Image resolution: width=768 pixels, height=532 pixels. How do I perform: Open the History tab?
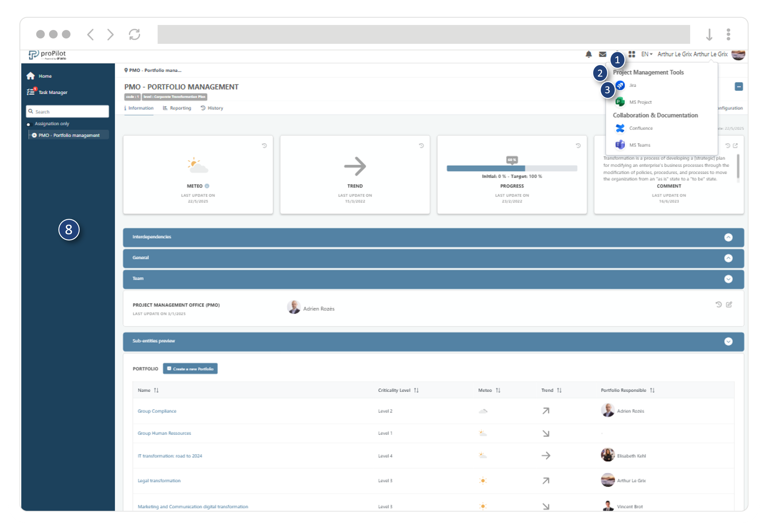[212, 108]
